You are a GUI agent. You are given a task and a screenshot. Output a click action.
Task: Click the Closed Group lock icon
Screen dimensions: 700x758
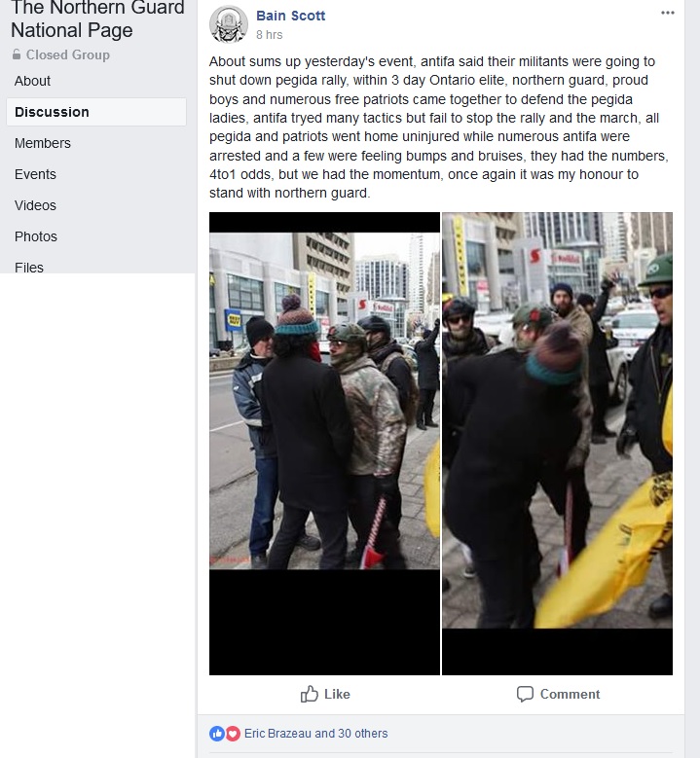[17, 54]
